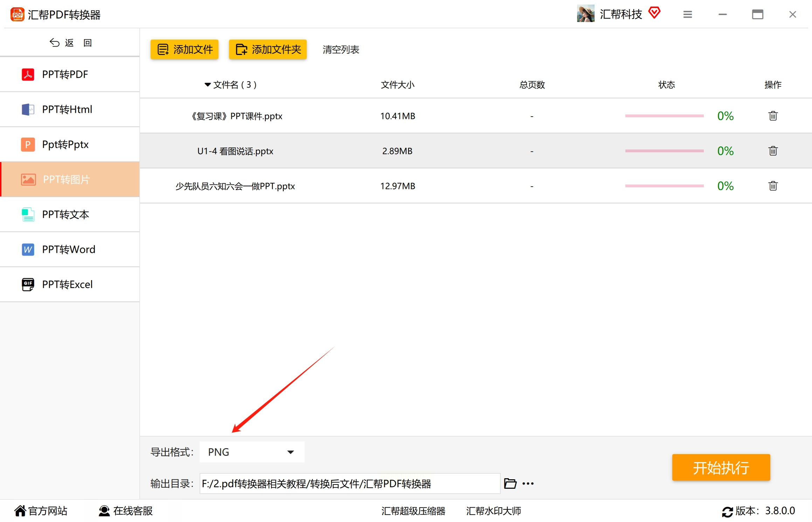
Task: Click the version refresh icon
Action: click(727, 511)
